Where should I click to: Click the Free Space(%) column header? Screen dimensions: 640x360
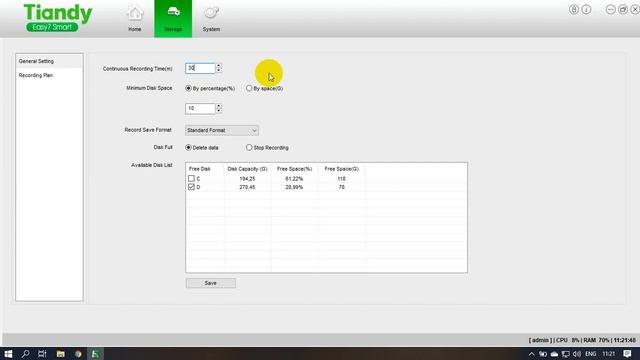pyautogui.click(x=294, y=169)
